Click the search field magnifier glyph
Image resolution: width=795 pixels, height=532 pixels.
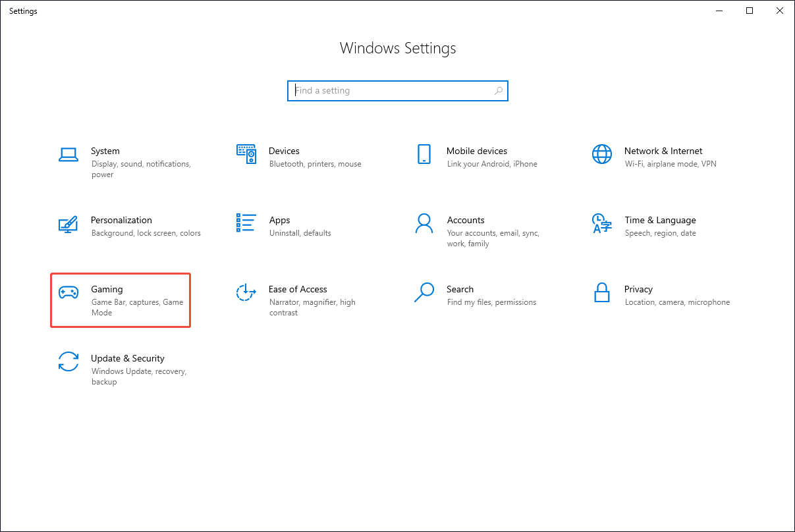tap(499, 90)
